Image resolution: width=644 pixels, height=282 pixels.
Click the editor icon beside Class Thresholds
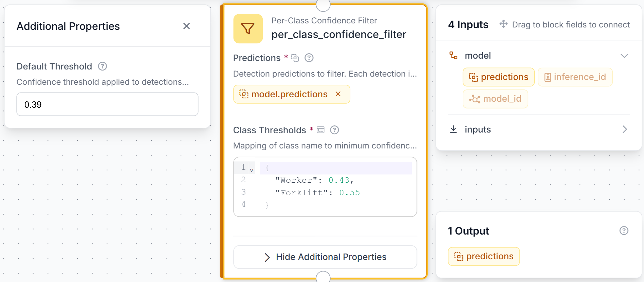click(x=320, y=130)
